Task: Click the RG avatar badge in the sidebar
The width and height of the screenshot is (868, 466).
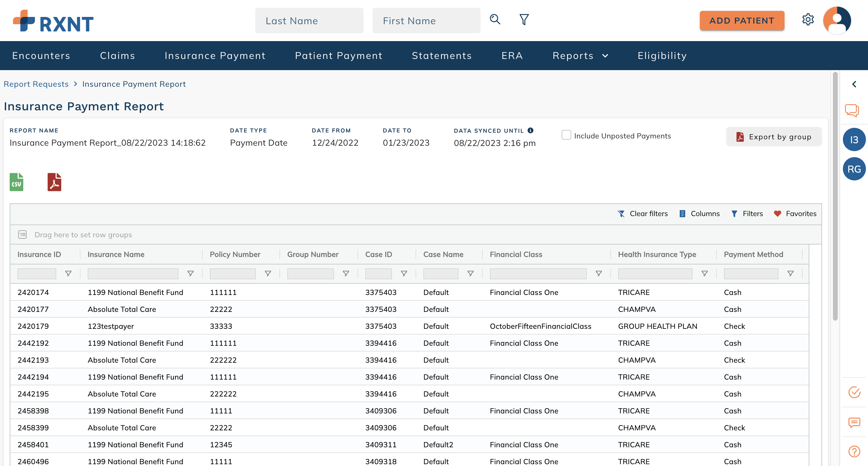Action: (854, 169)
